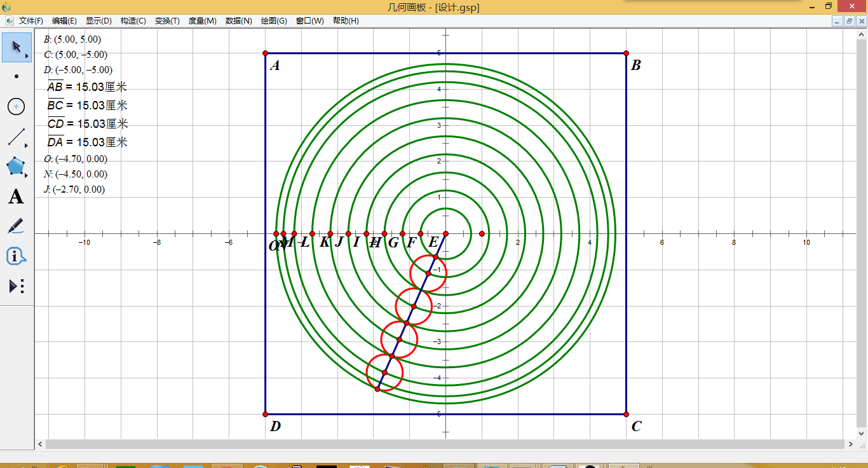Select the Polygon tool
868x468 pixels.
17,167
